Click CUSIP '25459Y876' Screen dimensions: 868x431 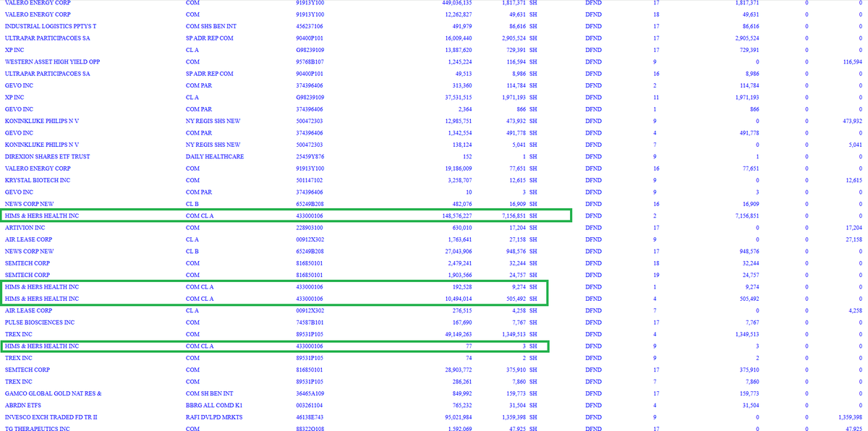[310, 156]
